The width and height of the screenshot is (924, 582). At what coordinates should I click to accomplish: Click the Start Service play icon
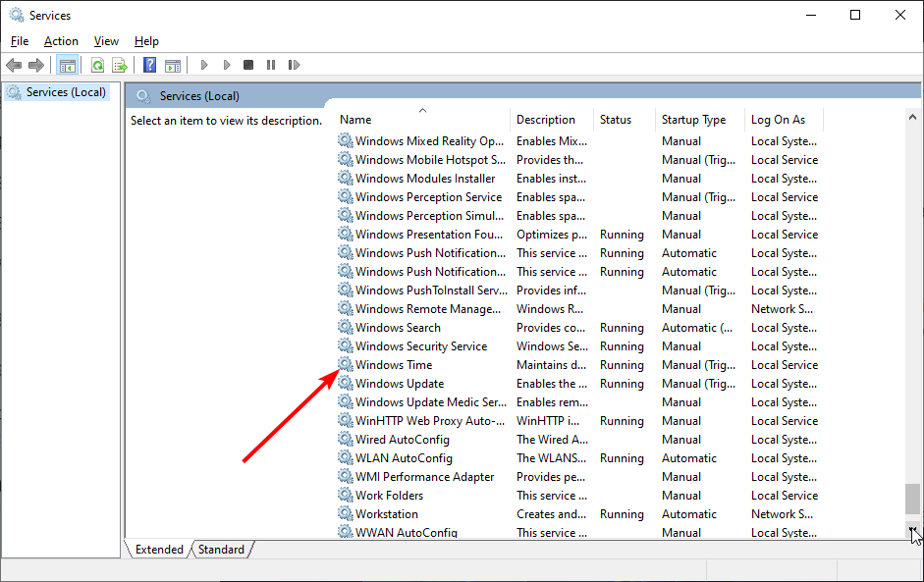204,65
